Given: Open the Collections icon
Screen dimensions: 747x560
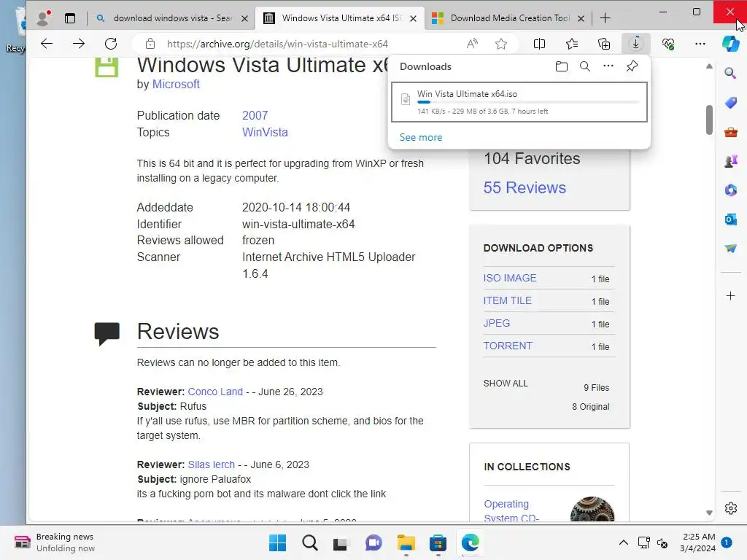Looking at the screenshot, I should point(604,44).
